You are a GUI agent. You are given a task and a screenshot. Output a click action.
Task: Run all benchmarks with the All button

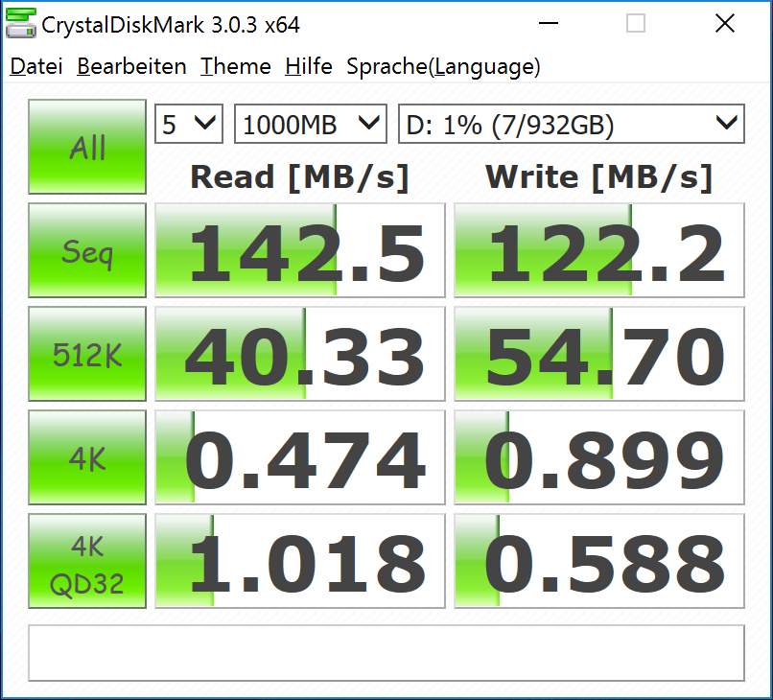tap(87, 147)
